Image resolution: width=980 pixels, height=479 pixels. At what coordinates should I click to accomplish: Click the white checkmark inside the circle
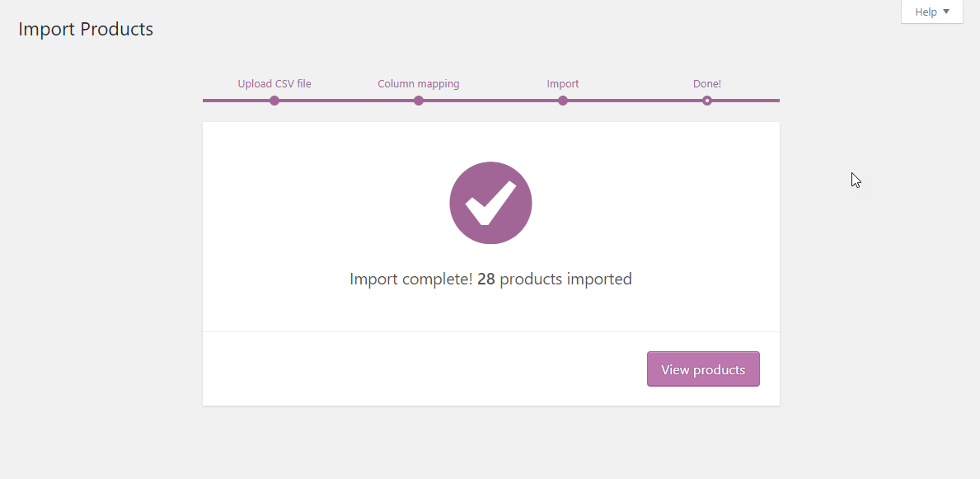click(490, 203)
